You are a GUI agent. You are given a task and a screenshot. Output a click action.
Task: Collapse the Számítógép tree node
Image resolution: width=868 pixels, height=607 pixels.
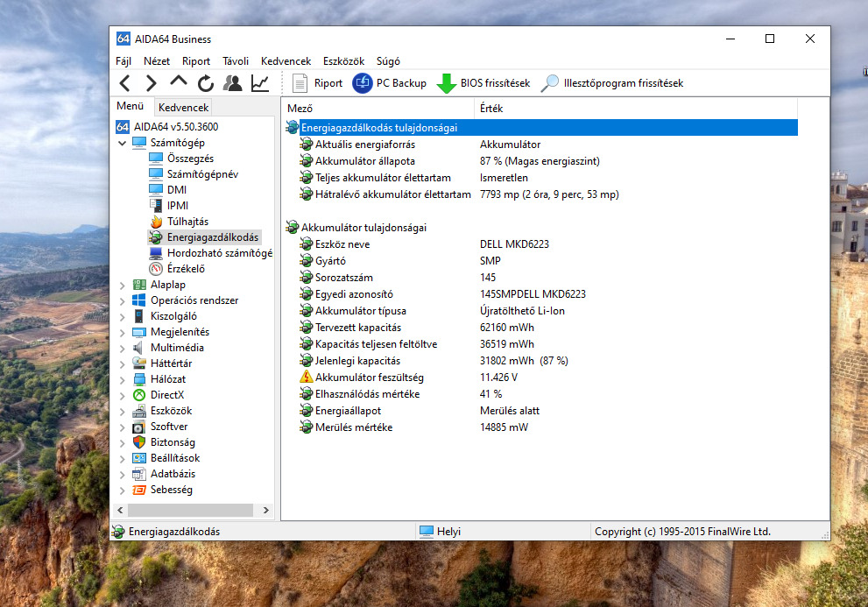click(123, 143)
